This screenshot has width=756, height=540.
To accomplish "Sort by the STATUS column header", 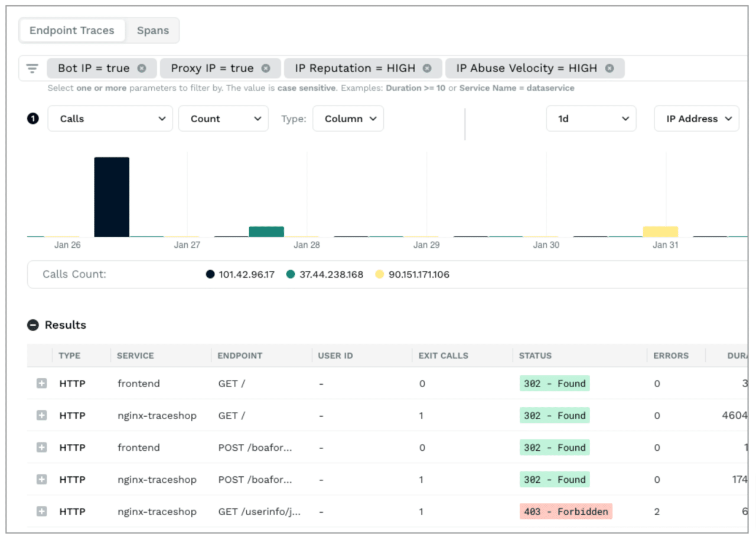I will click(535, 356).
